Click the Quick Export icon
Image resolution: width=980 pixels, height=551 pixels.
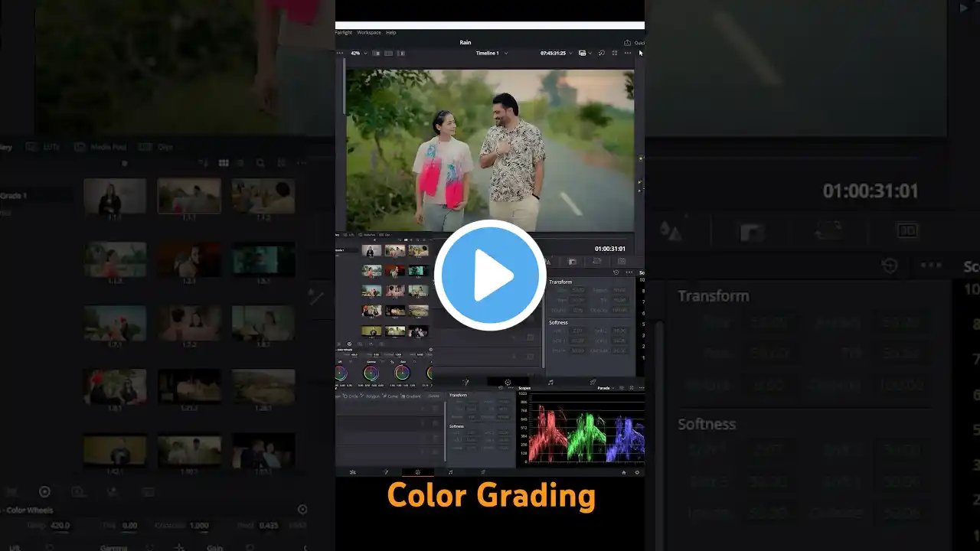[629, 43]
